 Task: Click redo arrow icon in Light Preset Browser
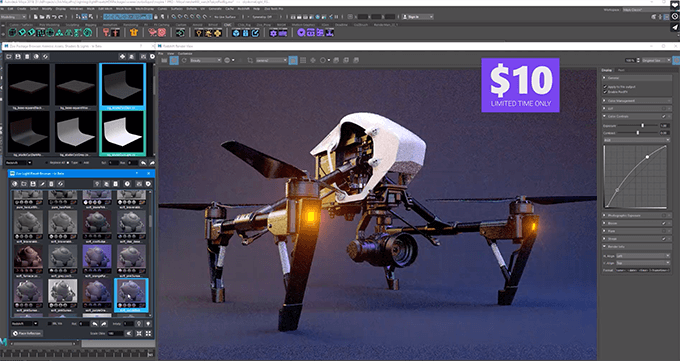104,324
